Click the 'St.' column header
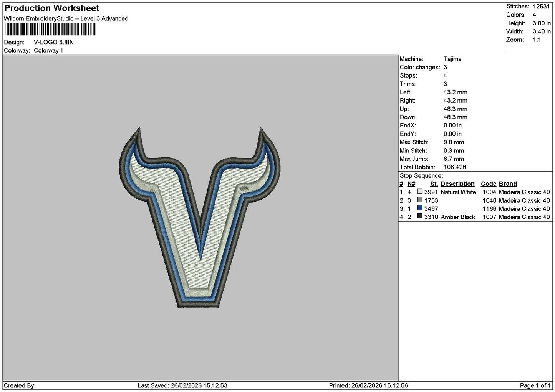Image resolution: width=555 pixels, height=392 pixels. 434,184
